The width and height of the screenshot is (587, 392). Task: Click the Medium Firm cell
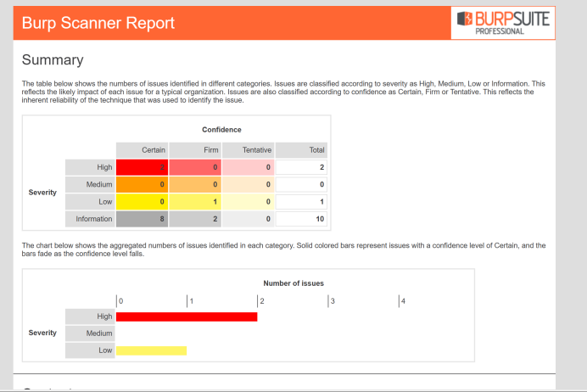pos(195,185)
